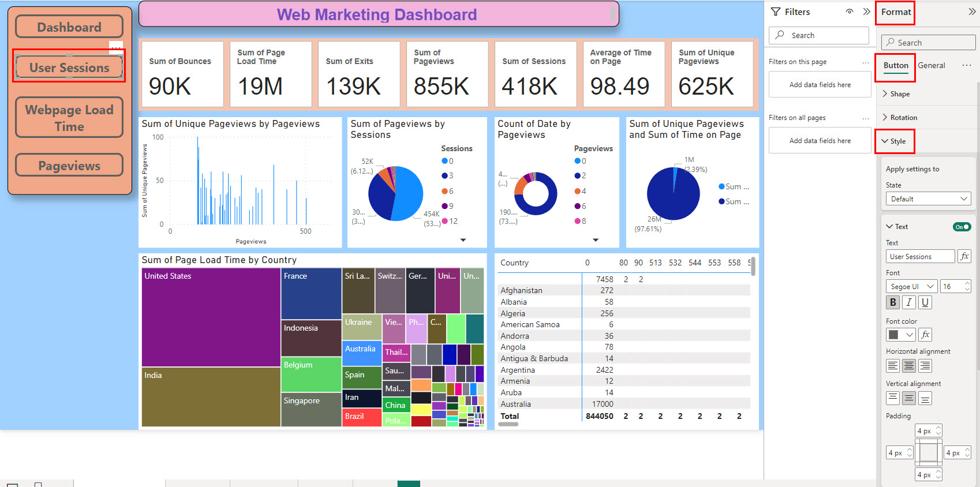Screen dimensions: 980x487
Task: Click the Italic font button
Action: (x=909, y=302)
